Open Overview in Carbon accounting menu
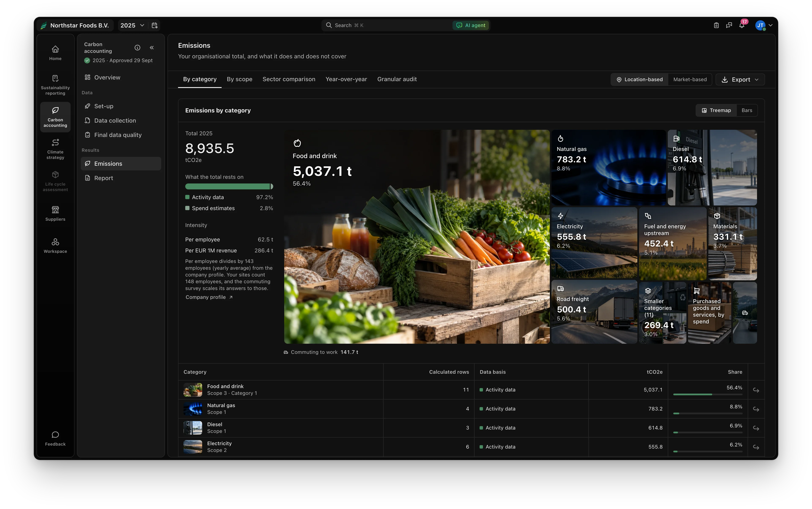 (x=121, y=77)
